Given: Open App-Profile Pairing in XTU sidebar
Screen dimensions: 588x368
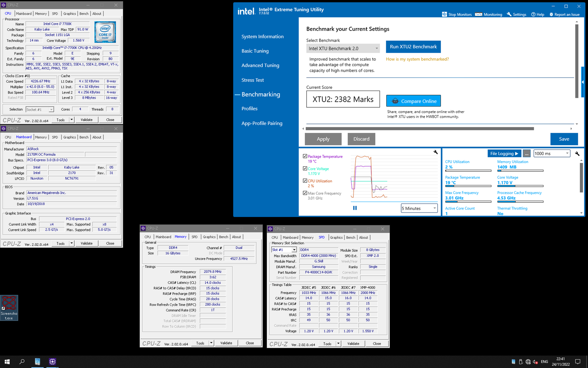Looking at the screenshot, I should [262, 123].
